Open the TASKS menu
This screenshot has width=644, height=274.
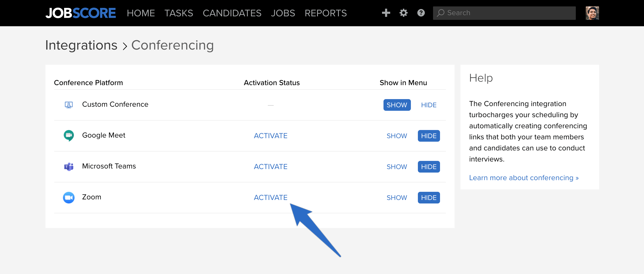coord(179,13)
